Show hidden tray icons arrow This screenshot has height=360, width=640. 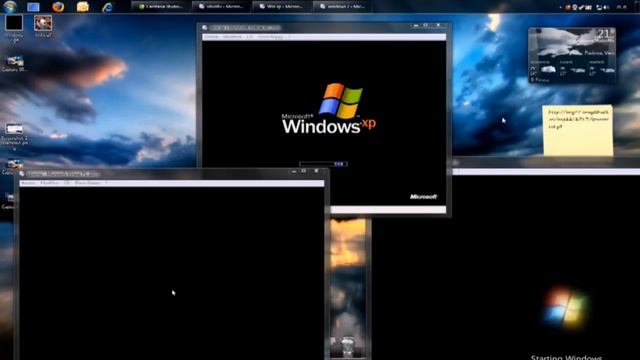pos(560,7)
